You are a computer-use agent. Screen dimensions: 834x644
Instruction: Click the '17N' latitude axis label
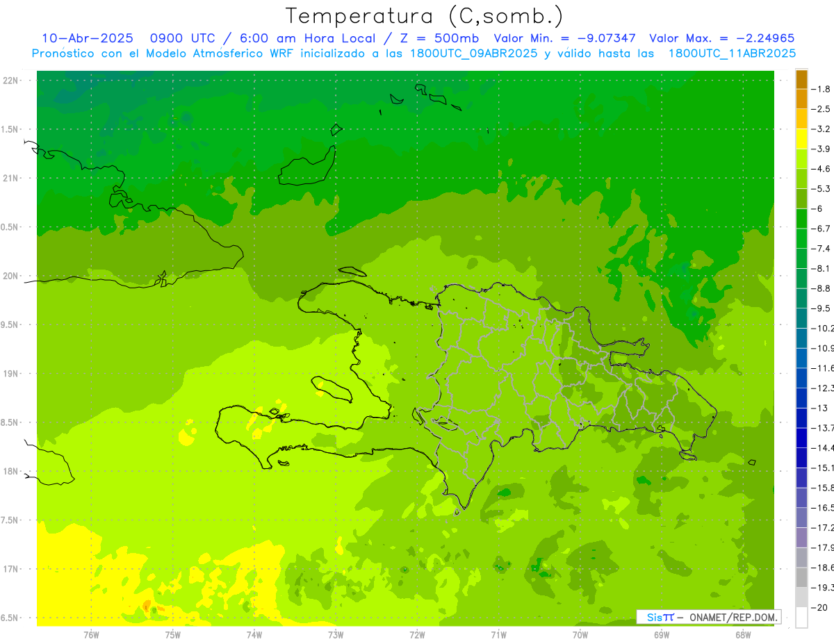10,569
